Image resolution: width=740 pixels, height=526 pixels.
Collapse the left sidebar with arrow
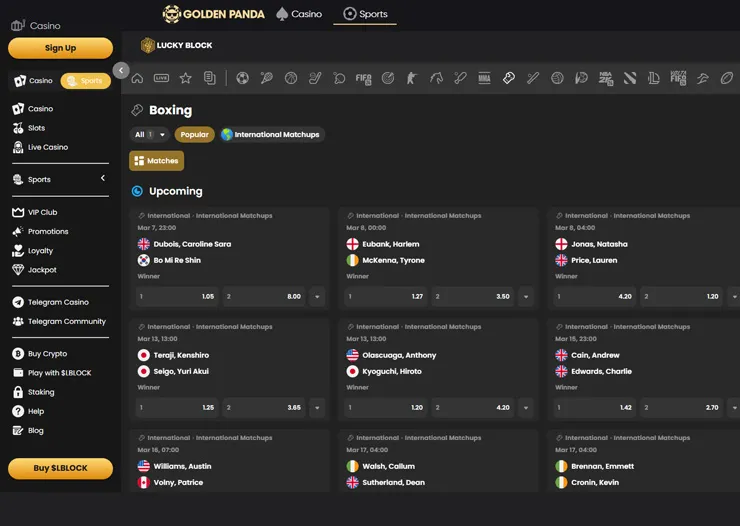[121, 71]
